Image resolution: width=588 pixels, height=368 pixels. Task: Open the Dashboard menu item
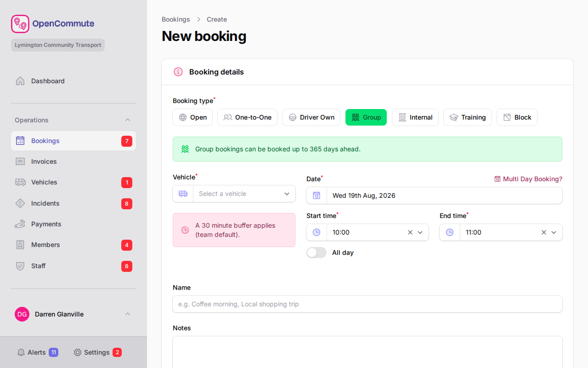[73, 81]
